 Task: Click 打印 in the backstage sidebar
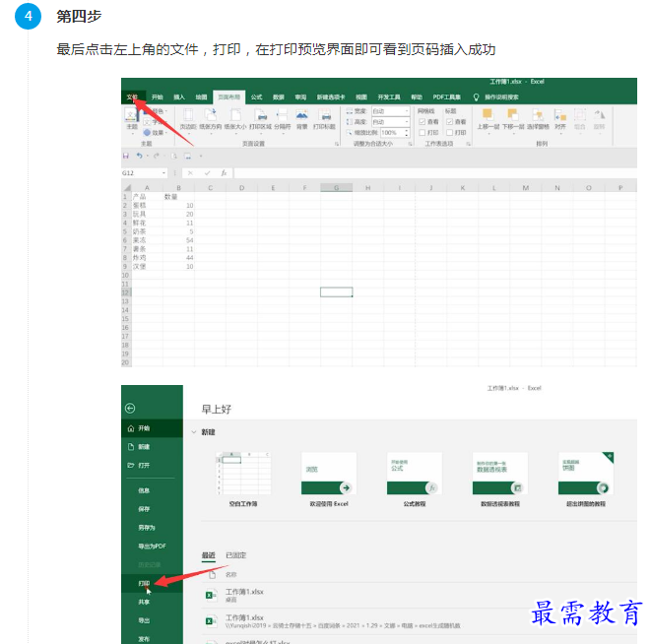[152, 583]
